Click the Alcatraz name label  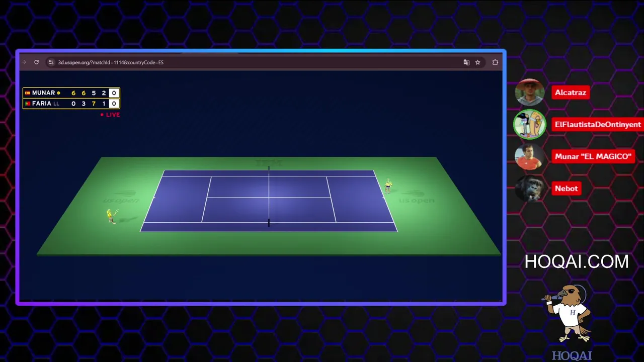coord(571,93)
